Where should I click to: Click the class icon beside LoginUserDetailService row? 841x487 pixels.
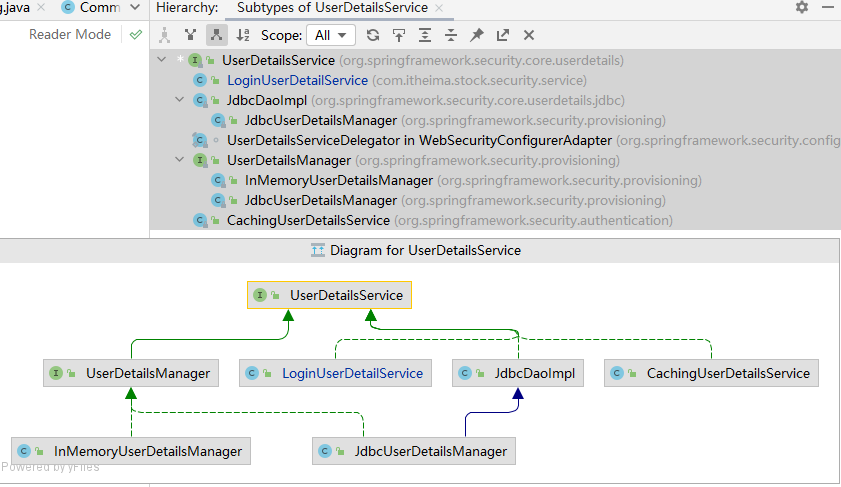(x=200, y=80)
